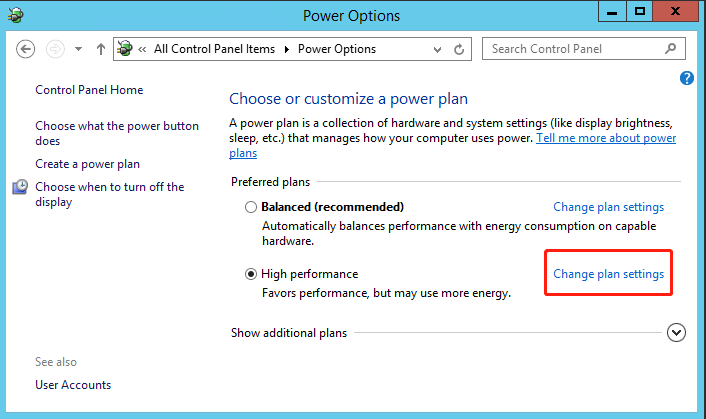This screenshot has width=706, height=419.
Task: Click the Power Options icon in address bar
Action: pos(125,49)
